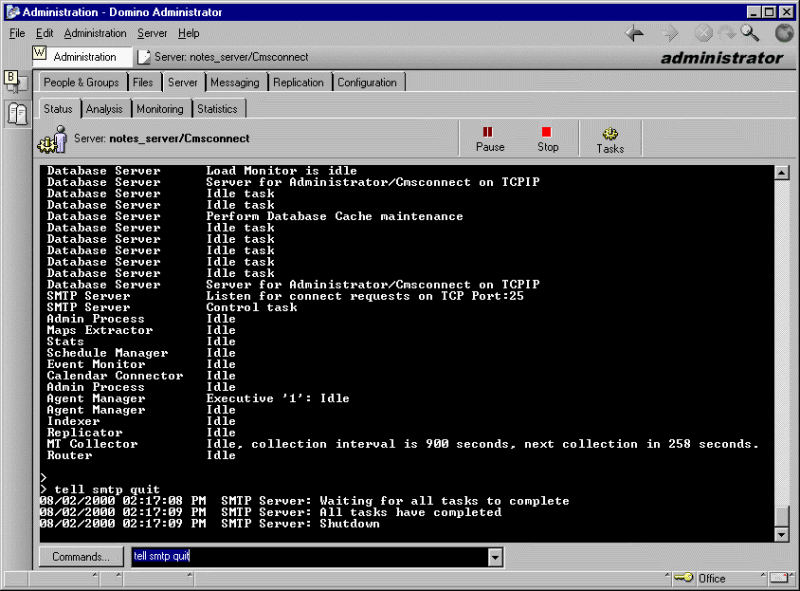800x591 pixels.
Task: Click the server name label 'notes_server/Cmsconnect'
Action: (180, 138)
